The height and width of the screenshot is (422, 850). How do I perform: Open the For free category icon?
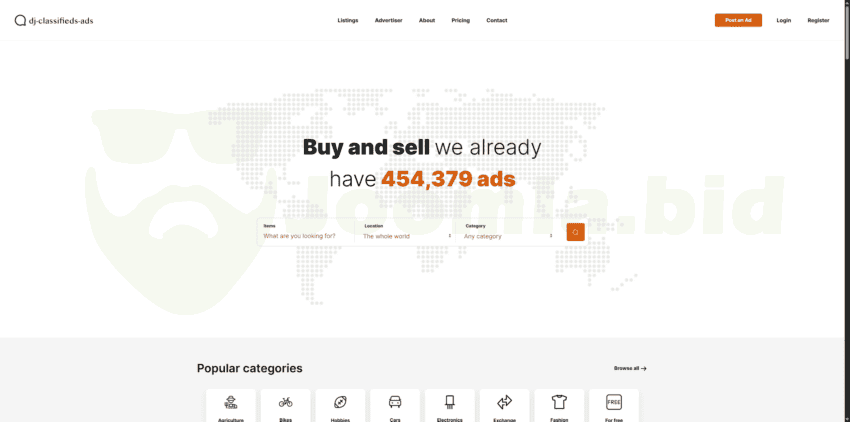[x=614, y=402]
